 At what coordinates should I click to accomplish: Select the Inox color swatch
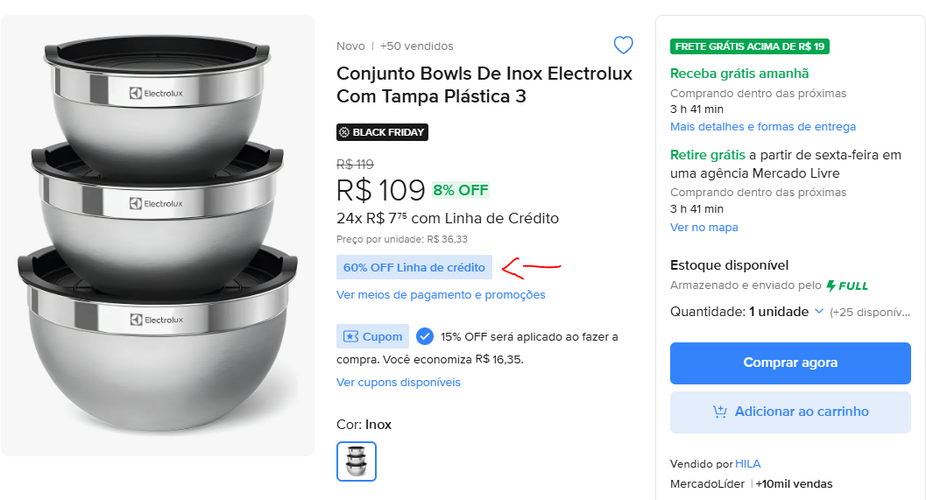coord(356,461)
